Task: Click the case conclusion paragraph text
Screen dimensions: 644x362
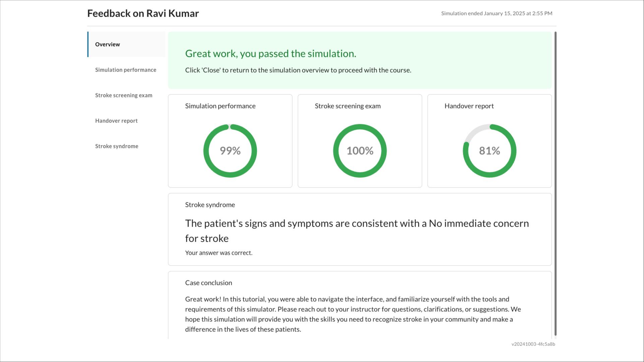Action: point(353,314)
